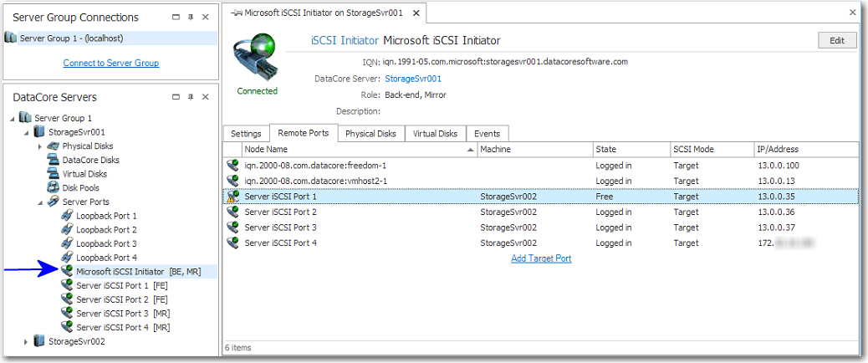Select Server iSCSI Port 2 [FE] tree item
The height and width of the screenshot is (363, 868).
point(122,299)
